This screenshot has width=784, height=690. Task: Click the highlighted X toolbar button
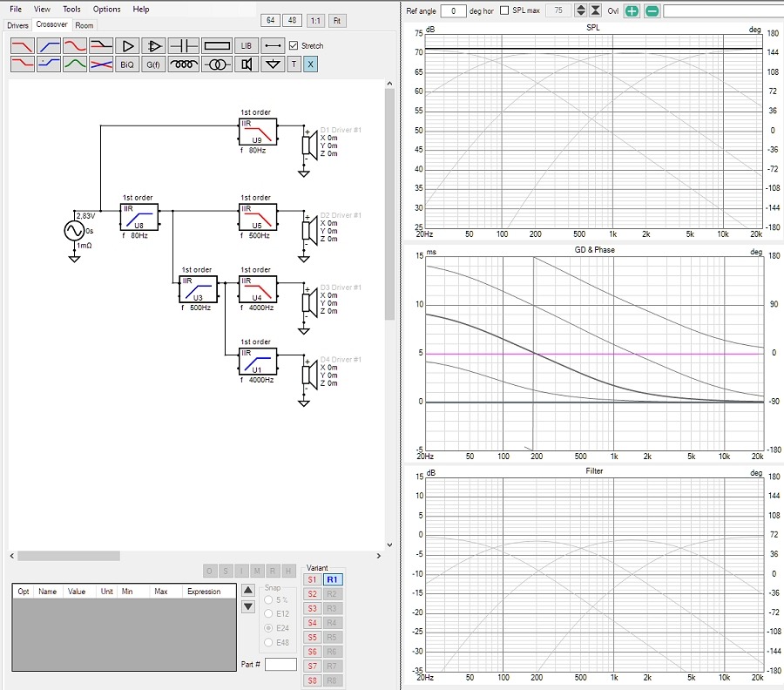point(310,64)
